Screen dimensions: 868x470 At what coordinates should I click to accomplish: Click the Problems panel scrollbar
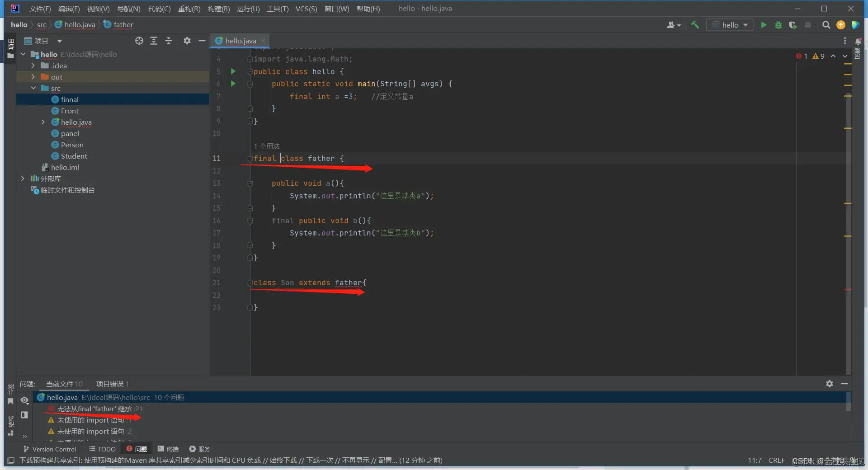click(x=849, y=401)
